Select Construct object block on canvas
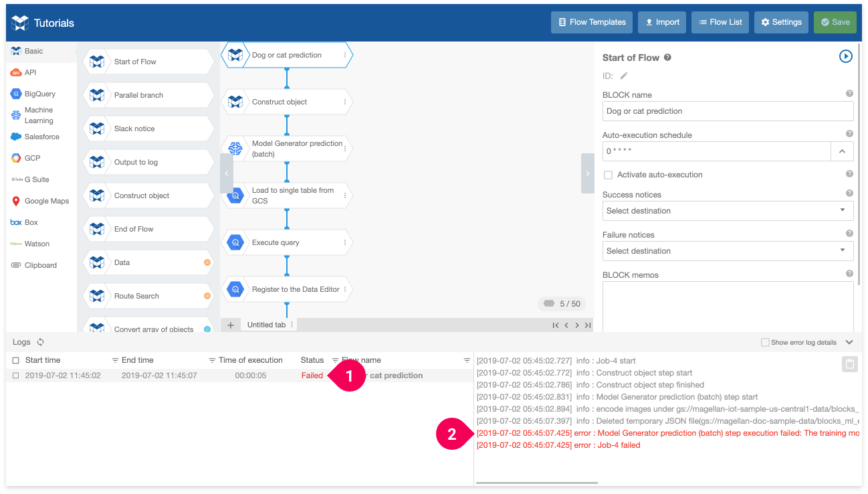868x494 pixels. (286, 102)
